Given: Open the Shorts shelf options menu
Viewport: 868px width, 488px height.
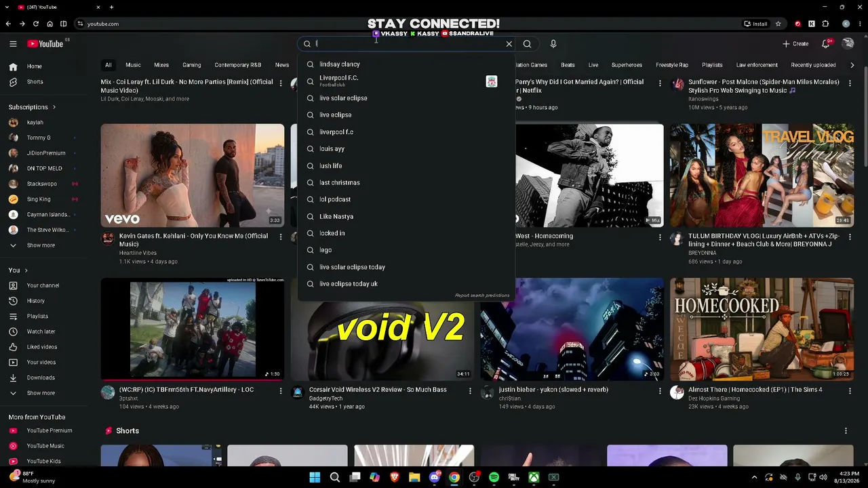Looking at the screenshot, I should click(846, 431).
